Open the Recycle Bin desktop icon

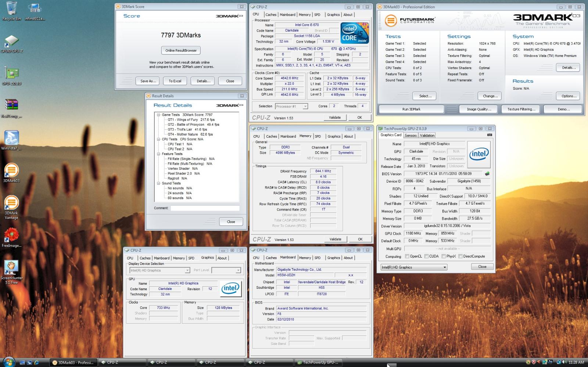click(x=11, y=11)
